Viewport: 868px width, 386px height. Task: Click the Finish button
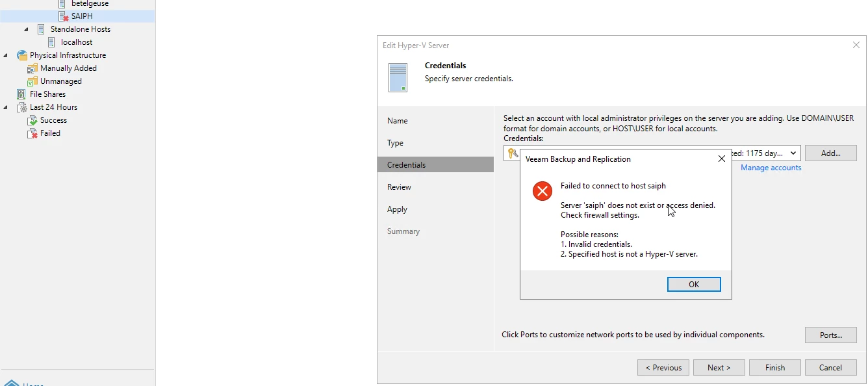(774, 368)
